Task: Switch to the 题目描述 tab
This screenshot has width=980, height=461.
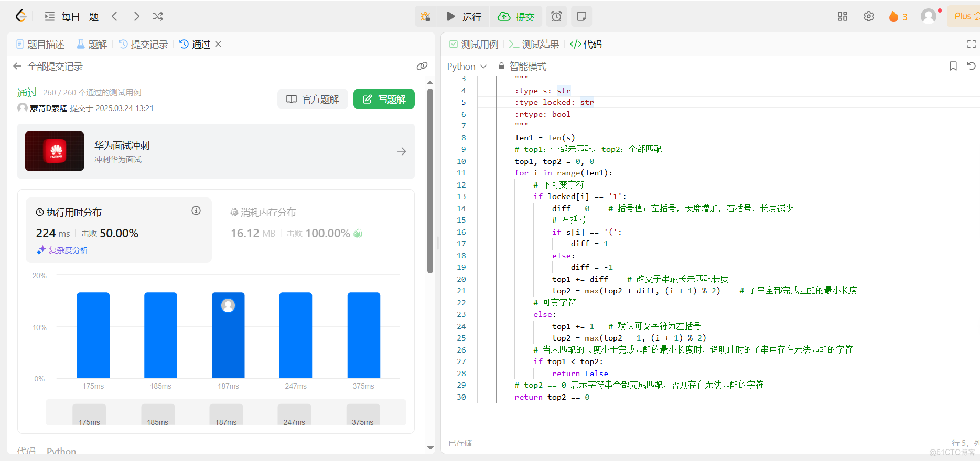Action: [40, 45]
